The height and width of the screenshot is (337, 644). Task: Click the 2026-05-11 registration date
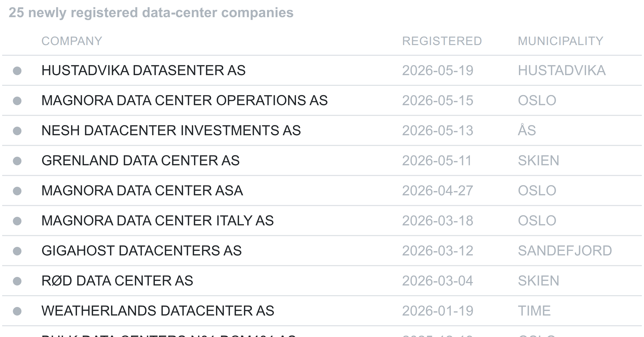[437, 161]
